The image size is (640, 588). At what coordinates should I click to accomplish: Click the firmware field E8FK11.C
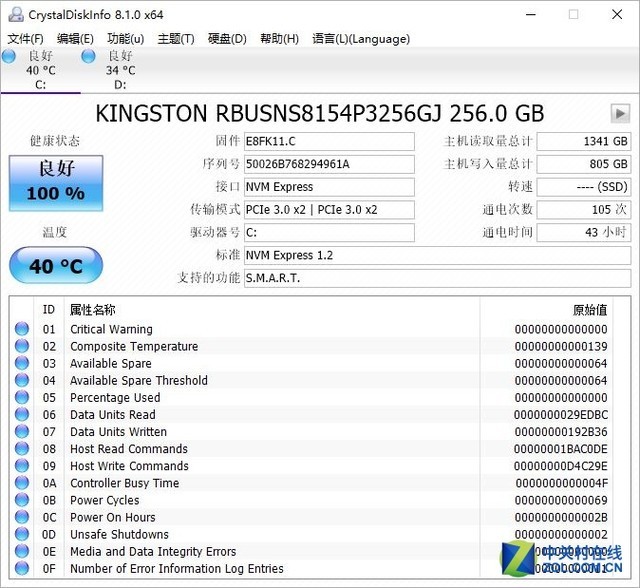point(329,141)
